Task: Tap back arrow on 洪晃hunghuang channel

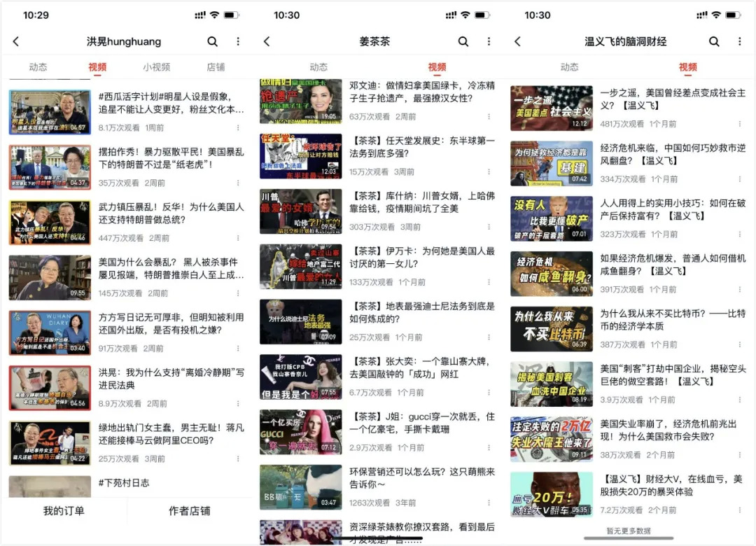Action: pyautogui.click(x=16, y=42)
